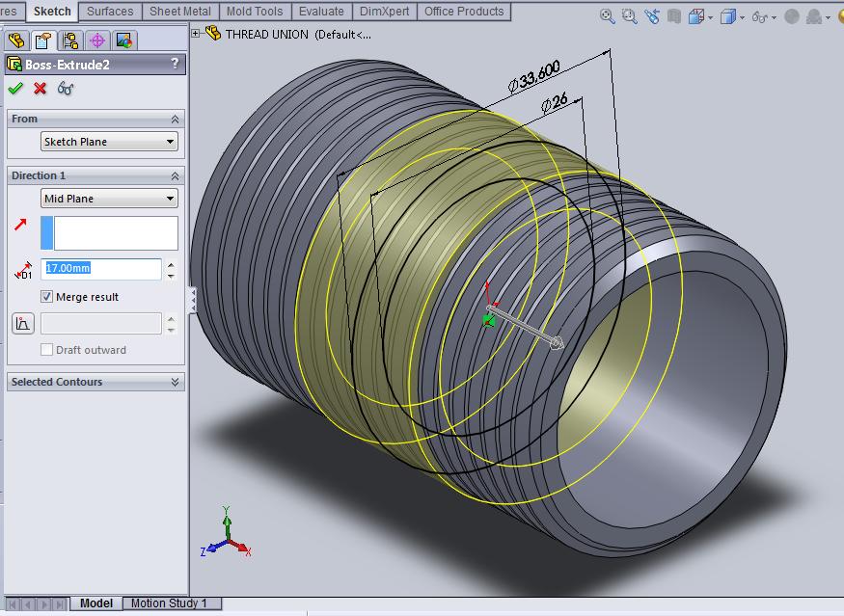
Task: Confirm the Boss-Extrude2 feature with green checkmark
Action: click(14, 86)
